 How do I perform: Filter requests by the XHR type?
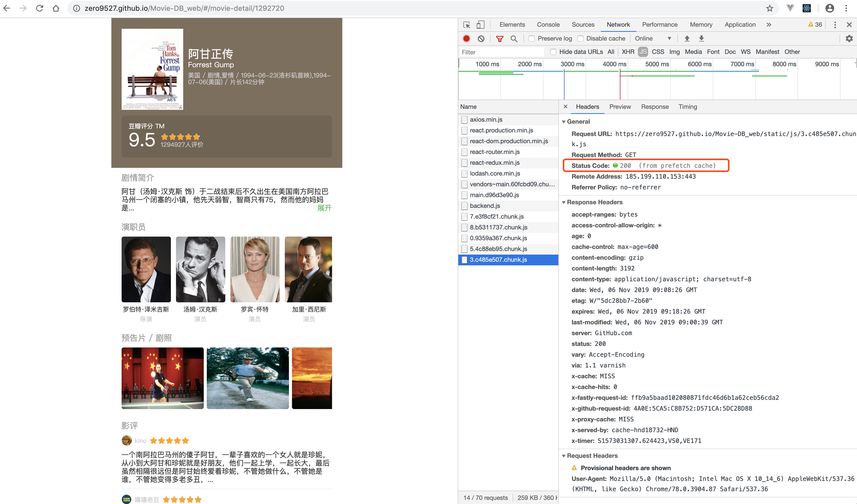coord(628,52)
